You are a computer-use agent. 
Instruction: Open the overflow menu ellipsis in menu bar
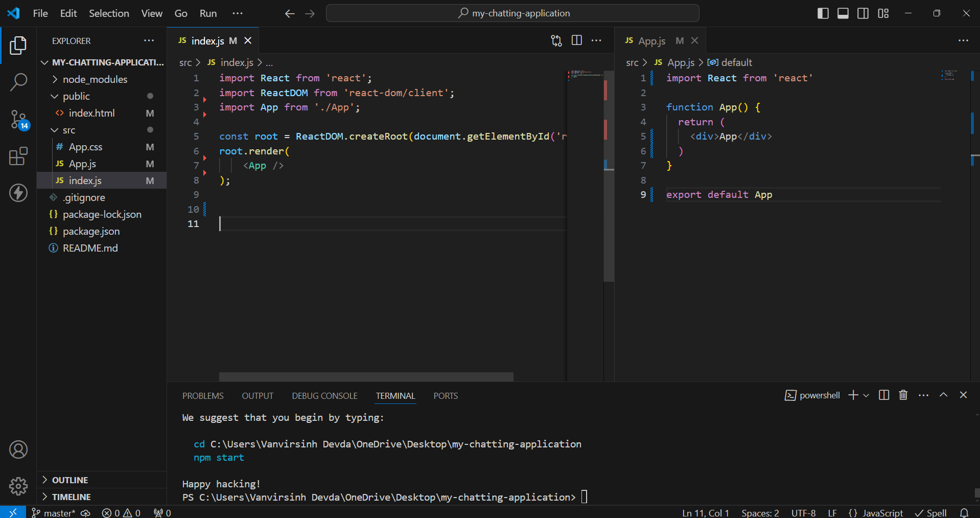click(238, 13)
